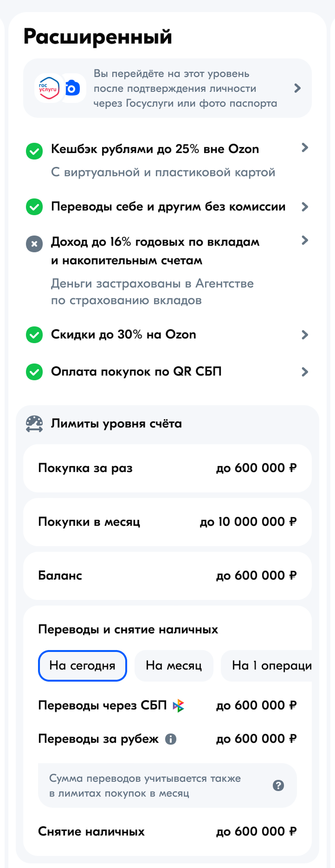The height and width of the screenshot is (868, 335).
Task: Click green check next to Оплата покупок по QR СБП
Action: point(34,372)
